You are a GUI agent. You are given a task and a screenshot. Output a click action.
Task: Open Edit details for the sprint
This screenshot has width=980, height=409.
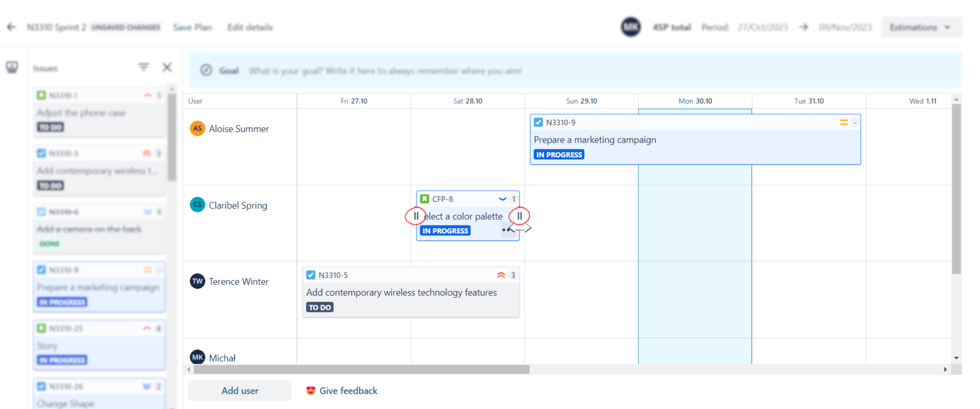(x=250, y=27)
